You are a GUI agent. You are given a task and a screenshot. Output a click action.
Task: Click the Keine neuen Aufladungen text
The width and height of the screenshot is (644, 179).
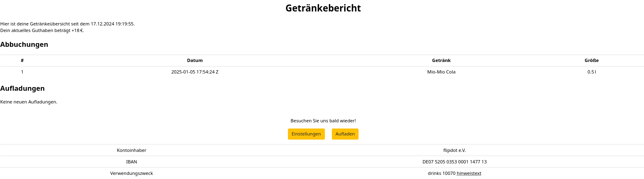tap(29, 102)
